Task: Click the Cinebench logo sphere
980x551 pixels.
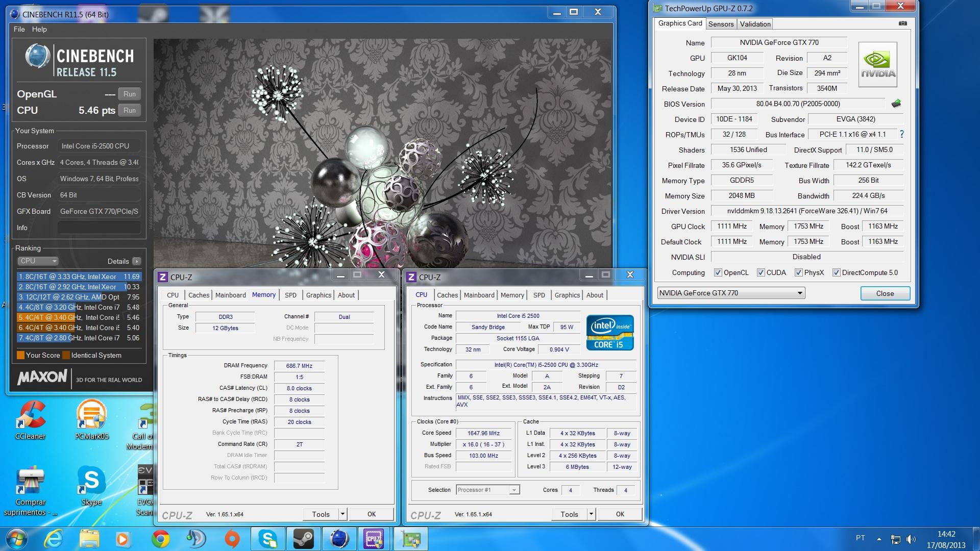Action: 37,56
